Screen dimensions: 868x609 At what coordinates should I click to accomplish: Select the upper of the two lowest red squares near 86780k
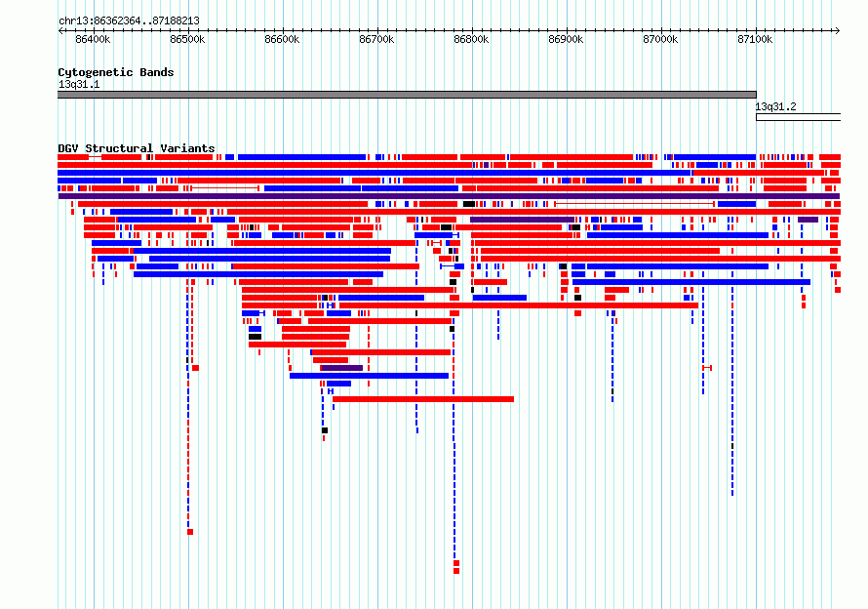[456, 563]
